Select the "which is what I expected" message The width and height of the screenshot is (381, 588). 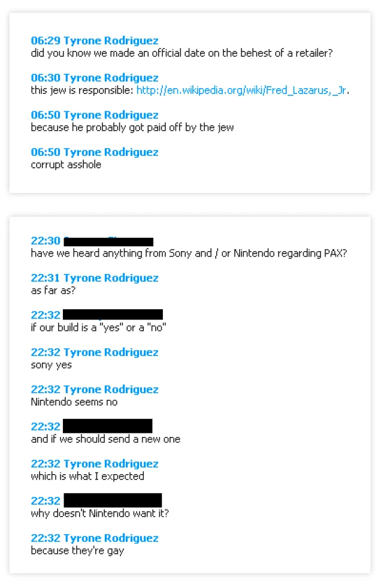click(x=87, y=477)
